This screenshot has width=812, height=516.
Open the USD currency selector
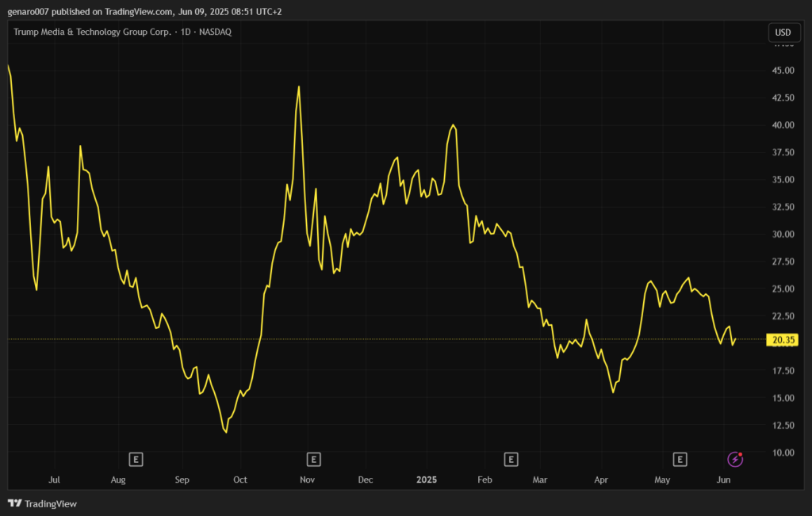point(783,32)
